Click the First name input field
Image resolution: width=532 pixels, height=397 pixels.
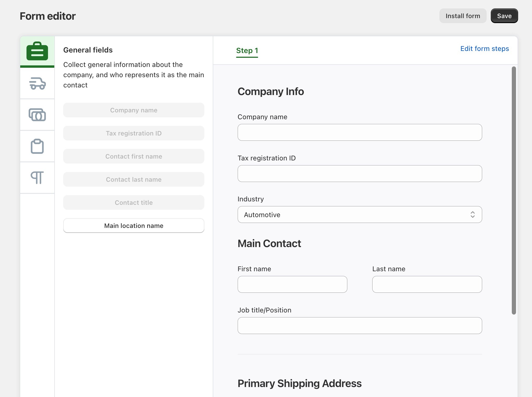[292, 284]
